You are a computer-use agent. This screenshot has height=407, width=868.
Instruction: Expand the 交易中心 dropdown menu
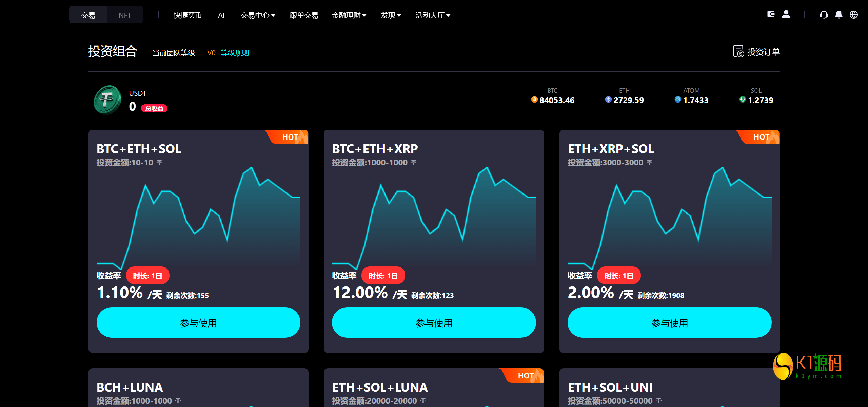pyautogui.click(x=258, y=15)
